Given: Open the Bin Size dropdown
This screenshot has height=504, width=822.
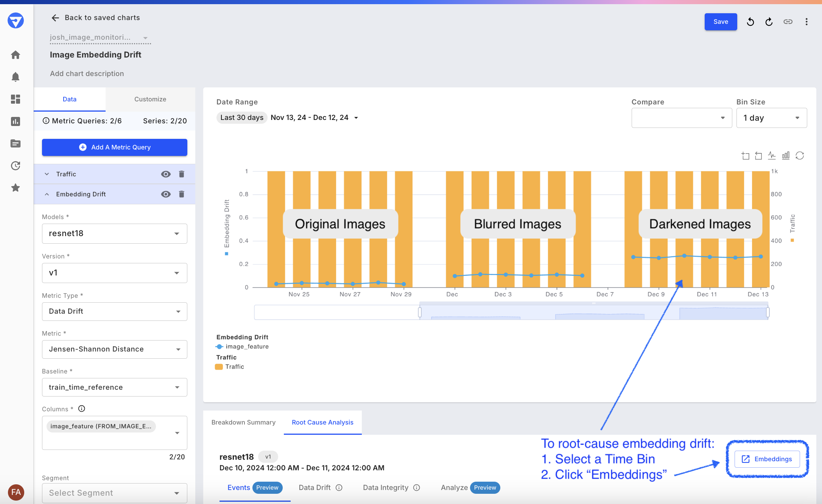Looking at the screenshot, I should coord(771,118).
